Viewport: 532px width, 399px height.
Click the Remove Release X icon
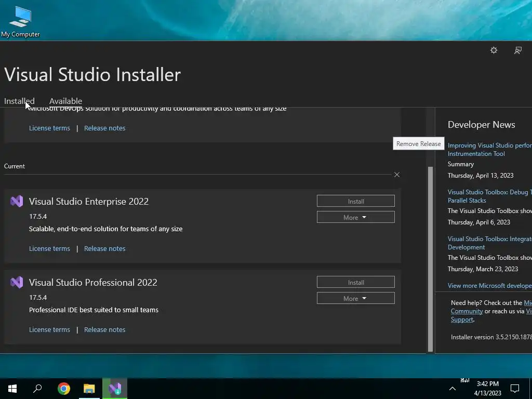click(x=396, y=175)
